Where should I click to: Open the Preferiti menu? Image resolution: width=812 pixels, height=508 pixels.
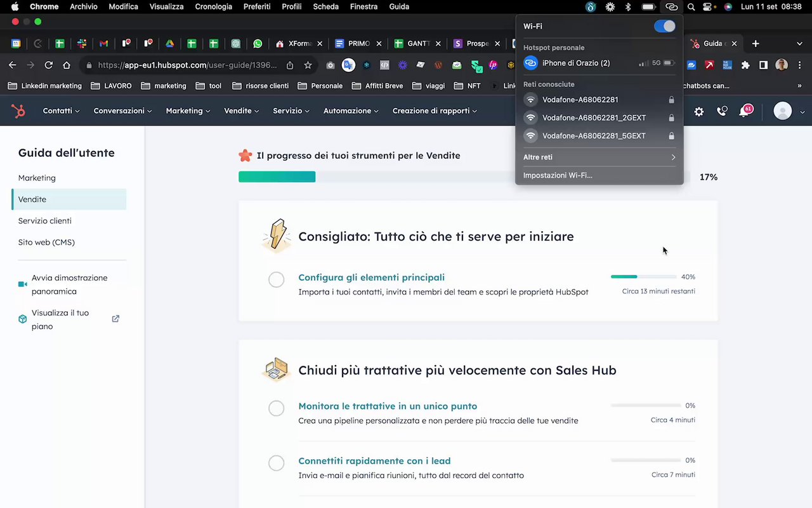point(256,6)
